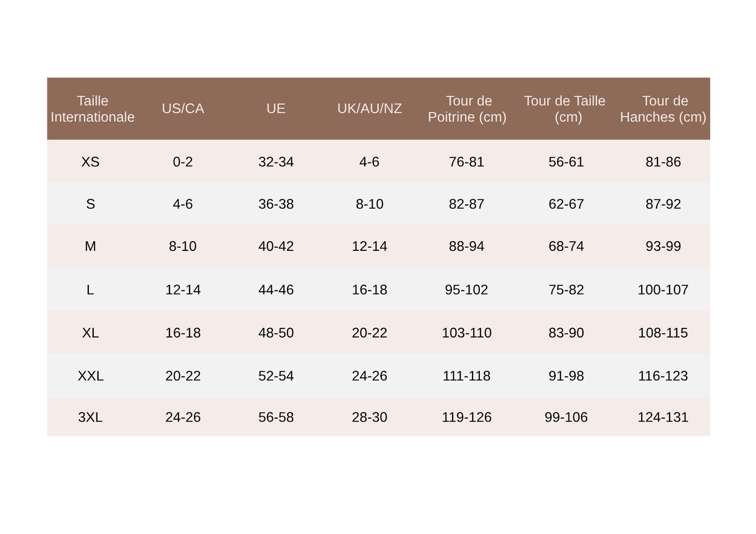The image size is (756, 534).
Task: Select the hip measurement 81-86
Action: coord(663,162)
